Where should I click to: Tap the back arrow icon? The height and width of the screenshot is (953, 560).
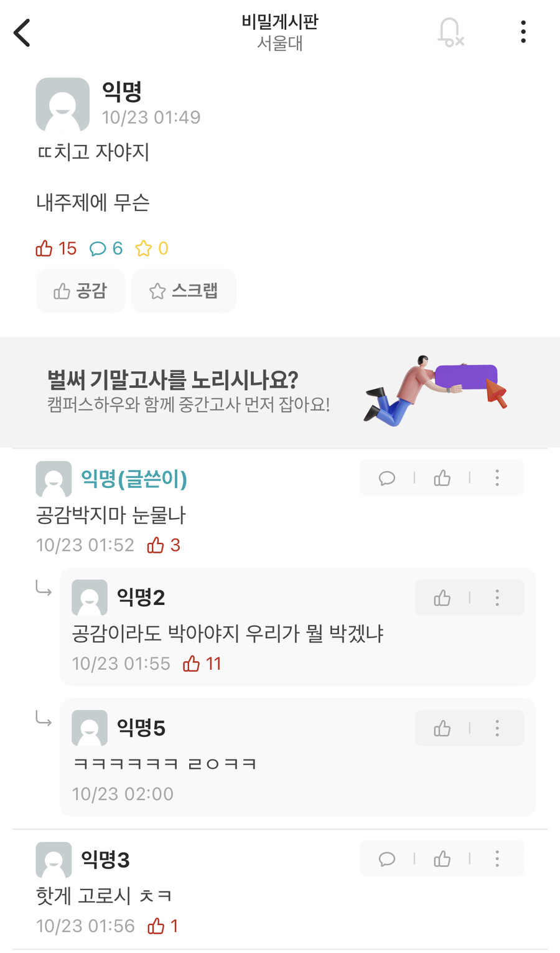coord(22,32)
